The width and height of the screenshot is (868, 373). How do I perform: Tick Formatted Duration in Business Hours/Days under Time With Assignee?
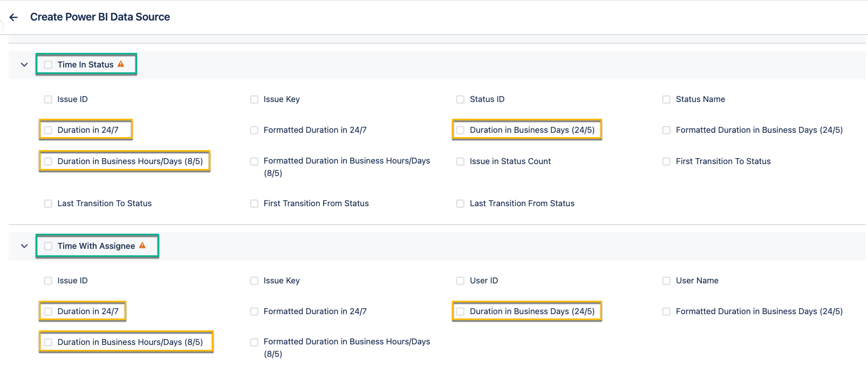click(254, 342)
